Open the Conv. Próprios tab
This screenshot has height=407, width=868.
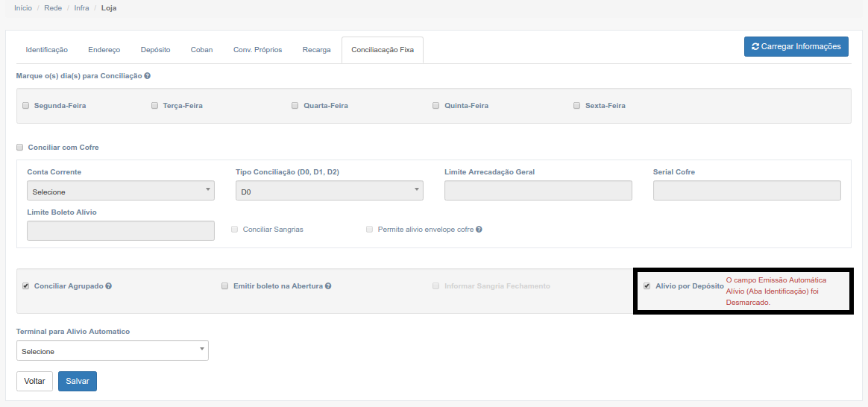pyautogui.click(x=257, y=50)
